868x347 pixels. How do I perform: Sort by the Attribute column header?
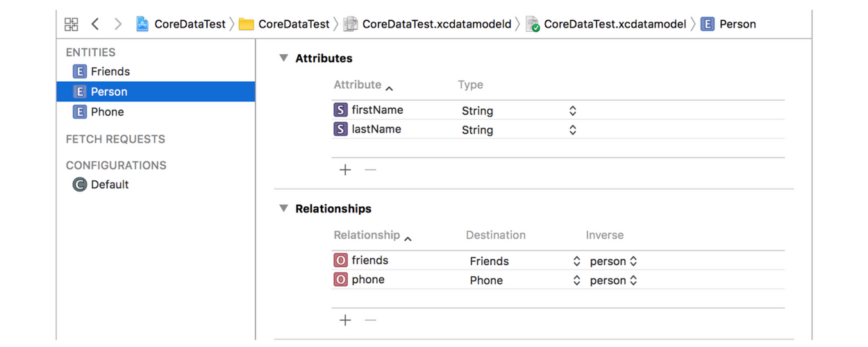click(358, 85)
